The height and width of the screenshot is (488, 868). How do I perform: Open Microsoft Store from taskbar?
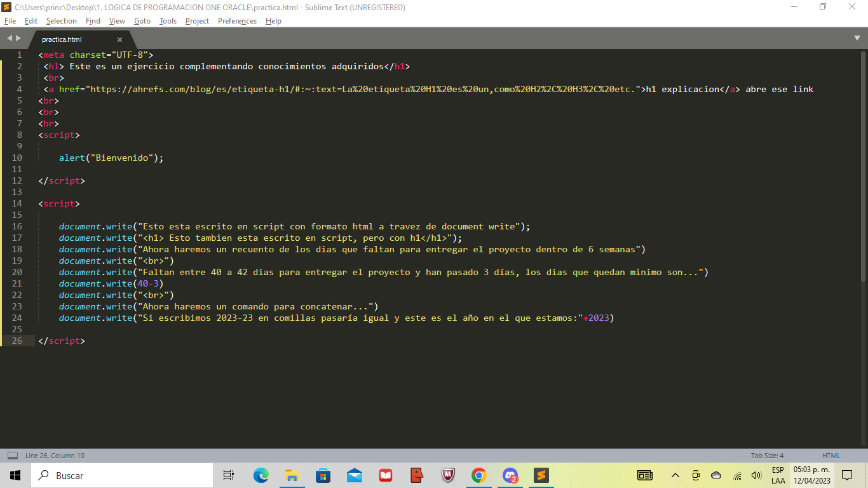pyautogui.click(x=323, y=475)
